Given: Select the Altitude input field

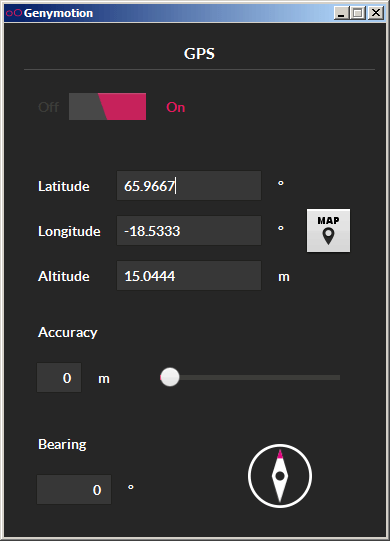Looking at the screenshot, I should click(189, 275).
